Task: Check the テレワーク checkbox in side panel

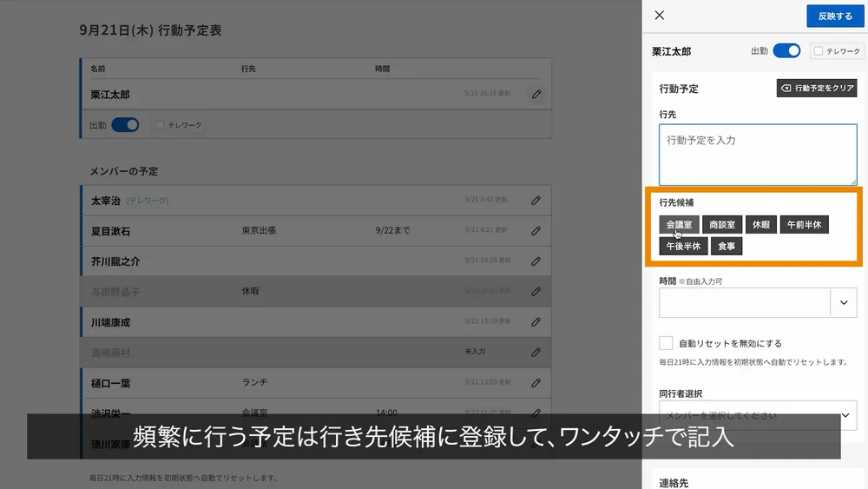Action: [x=819, y=51]
